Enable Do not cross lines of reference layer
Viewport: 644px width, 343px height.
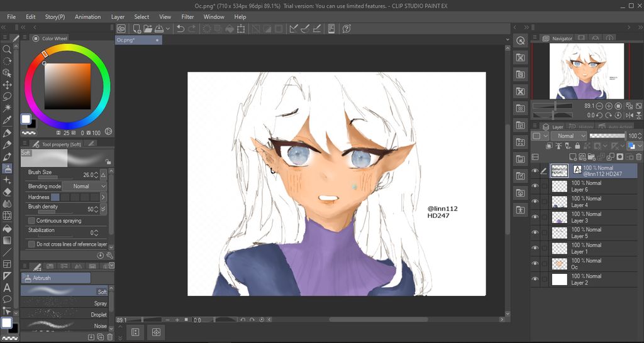31,244
